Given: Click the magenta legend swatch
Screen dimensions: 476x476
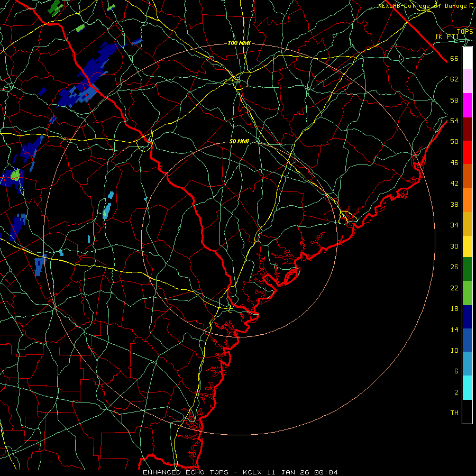Looking at the screenshot, I should (x=467, y=105).
